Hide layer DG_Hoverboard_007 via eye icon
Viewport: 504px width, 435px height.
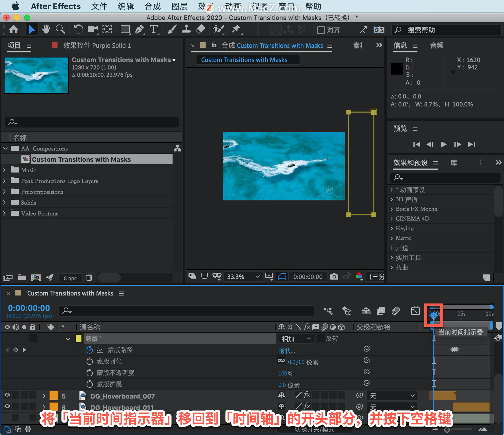click(7, 395)
